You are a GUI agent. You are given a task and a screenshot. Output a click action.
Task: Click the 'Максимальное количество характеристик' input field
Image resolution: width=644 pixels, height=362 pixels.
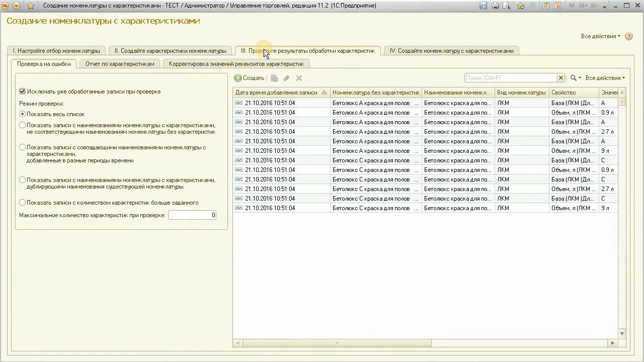192,215
